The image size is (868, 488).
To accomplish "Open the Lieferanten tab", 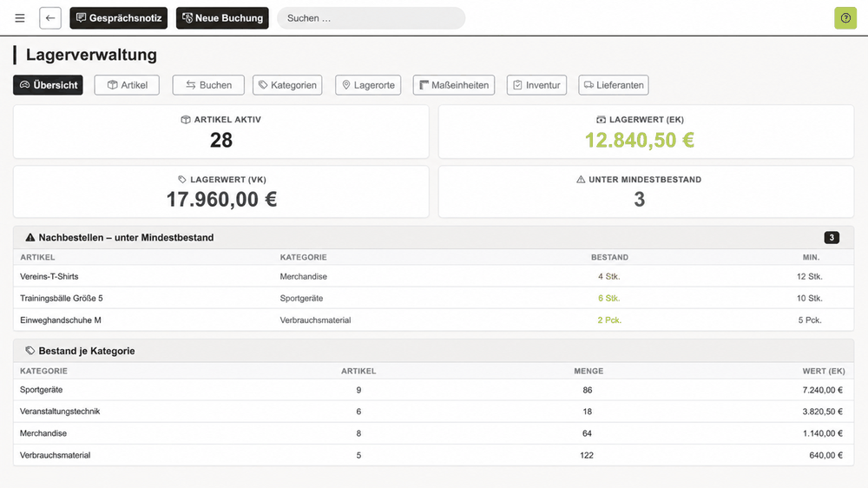I will [x=614, y=85].
